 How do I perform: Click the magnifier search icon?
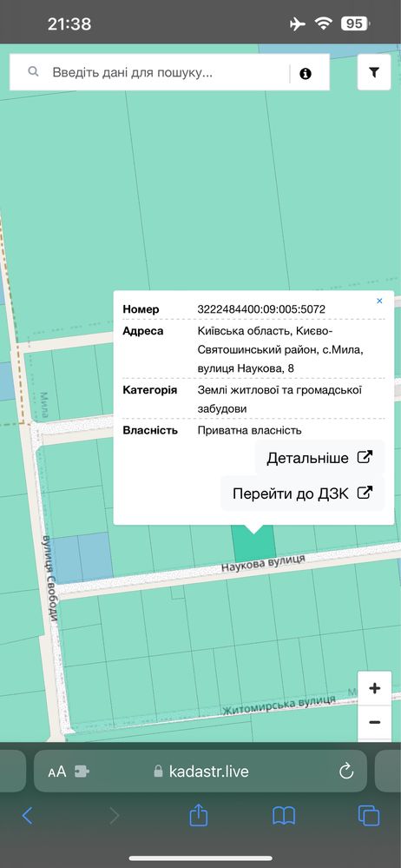click(33, 72)
